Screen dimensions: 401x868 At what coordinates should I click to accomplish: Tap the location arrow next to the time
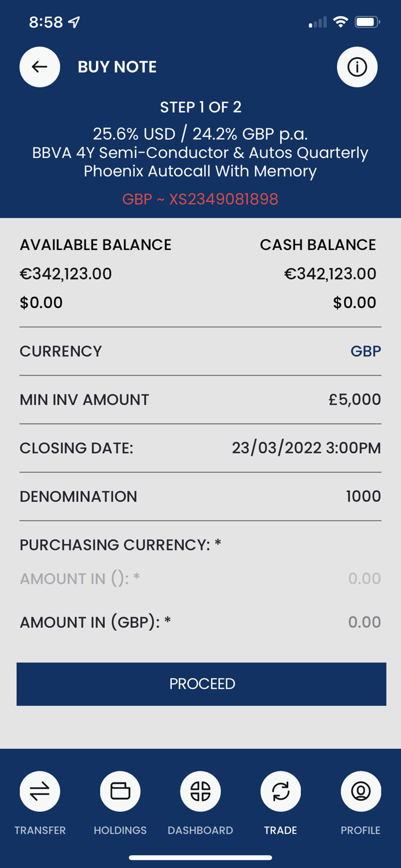click(72, 21)
